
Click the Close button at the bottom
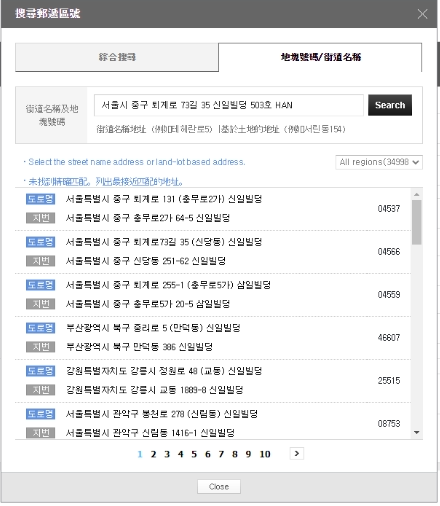(219, 487)
